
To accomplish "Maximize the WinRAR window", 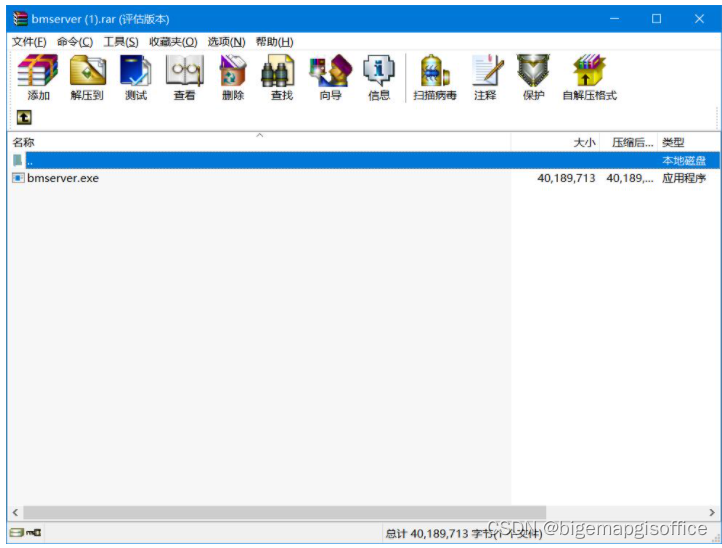I will click(657, 19).
